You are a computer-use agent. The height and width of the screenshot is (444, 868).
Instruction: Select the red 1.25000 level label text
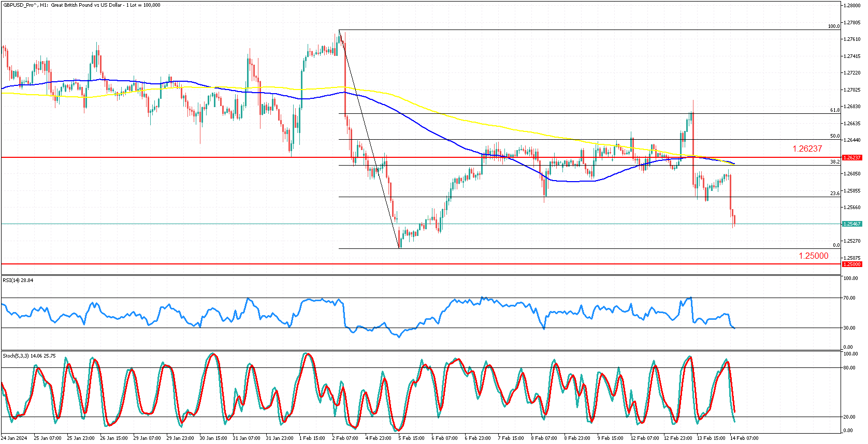click(813, 256)
